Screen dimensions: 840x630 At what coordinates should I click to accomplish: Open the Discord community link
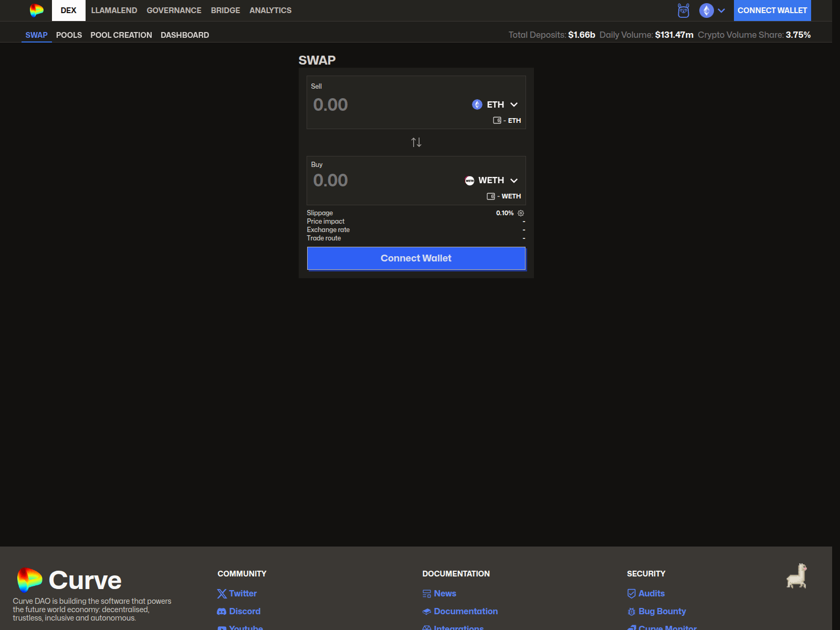click(x=245, y=611)
